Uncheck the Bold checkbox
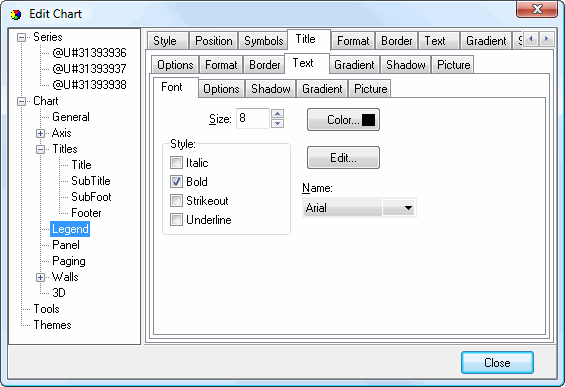This screenshot has width=565, height=387. 176,182
